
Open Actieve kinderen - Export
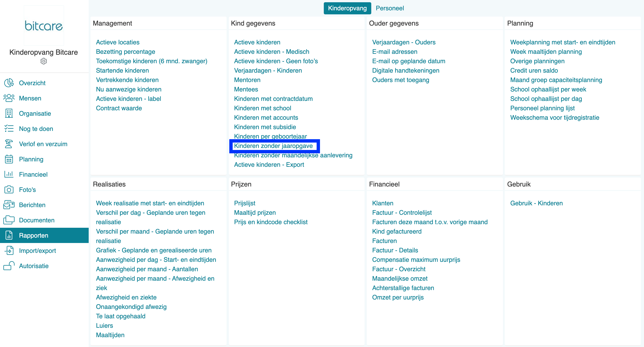[x=269, y=165]
